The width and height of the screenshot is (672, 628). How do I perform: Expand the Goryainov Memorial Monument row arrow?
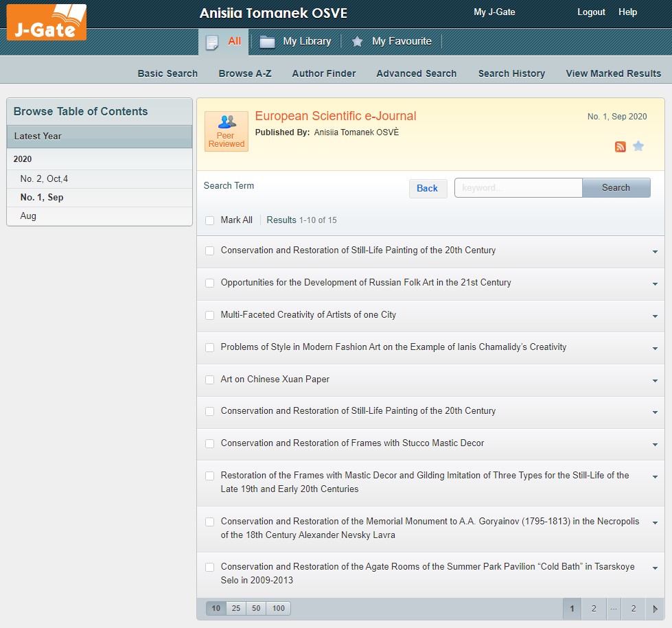pyautogui.click(x=655, y=522)
